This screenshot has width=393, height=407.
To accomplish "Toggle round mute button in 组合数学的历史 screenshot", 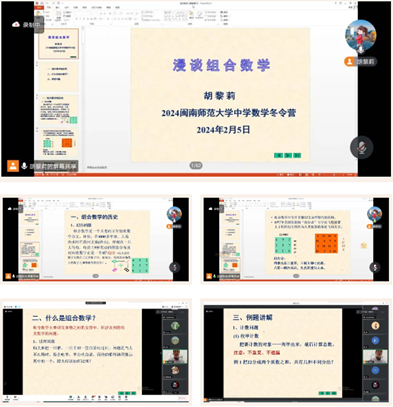I will (174, 267).
